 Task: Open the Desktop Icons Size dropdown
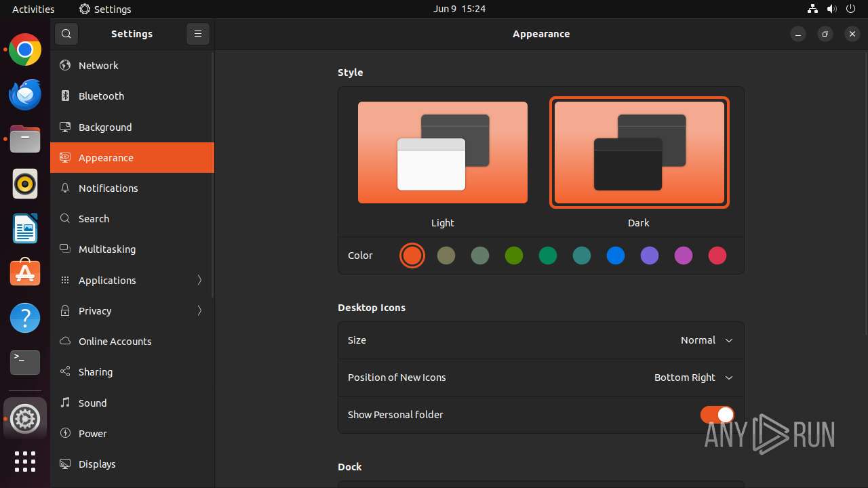click(x=707, y=340)
